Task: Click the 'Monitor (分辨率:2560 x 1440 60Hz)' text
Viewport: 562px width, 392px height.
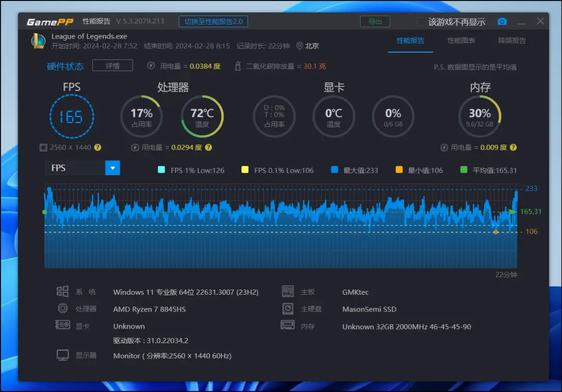Action: point(172,356)
